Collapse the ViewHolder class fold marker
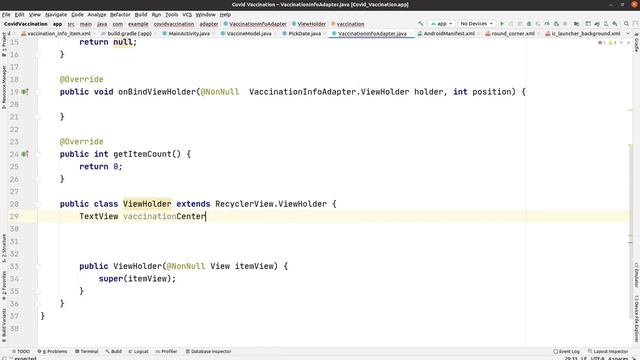 click(38, 204)
